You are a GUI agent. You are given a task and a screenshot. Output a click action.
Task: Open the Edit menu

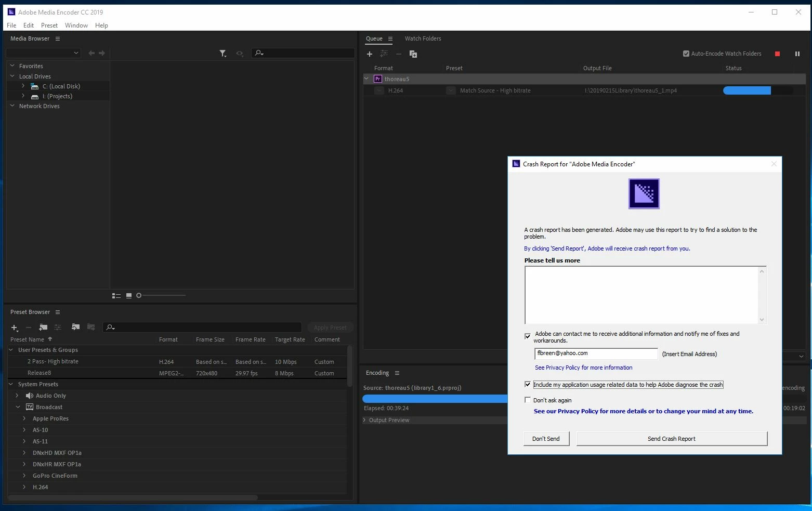coord(29,25)
